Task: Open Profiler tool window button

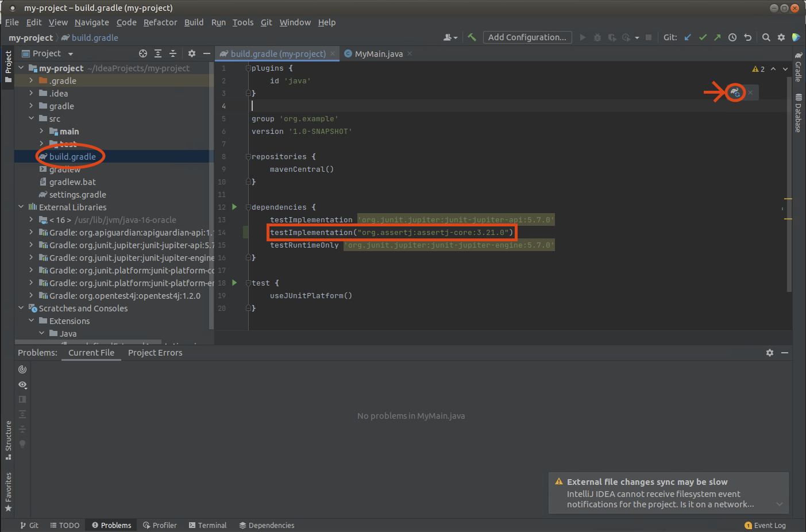Action: [x=160, y=525]
